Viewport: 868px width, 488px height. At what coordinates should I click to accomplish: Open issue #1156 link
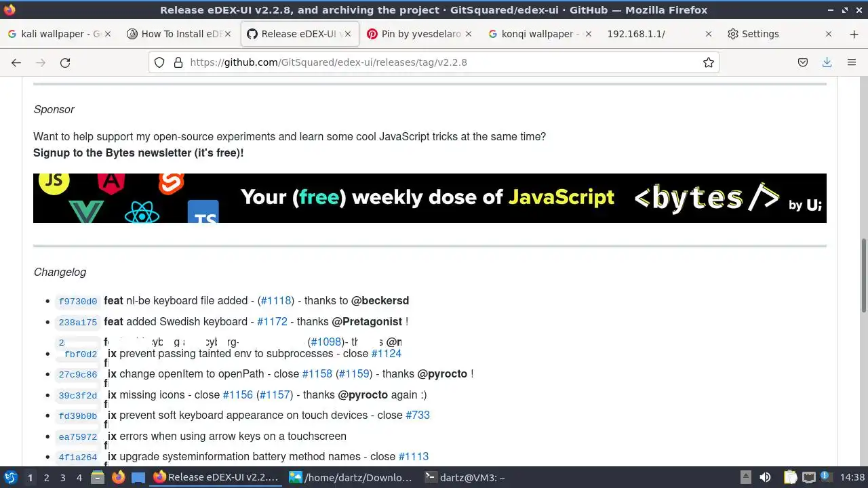pos(237,394)
